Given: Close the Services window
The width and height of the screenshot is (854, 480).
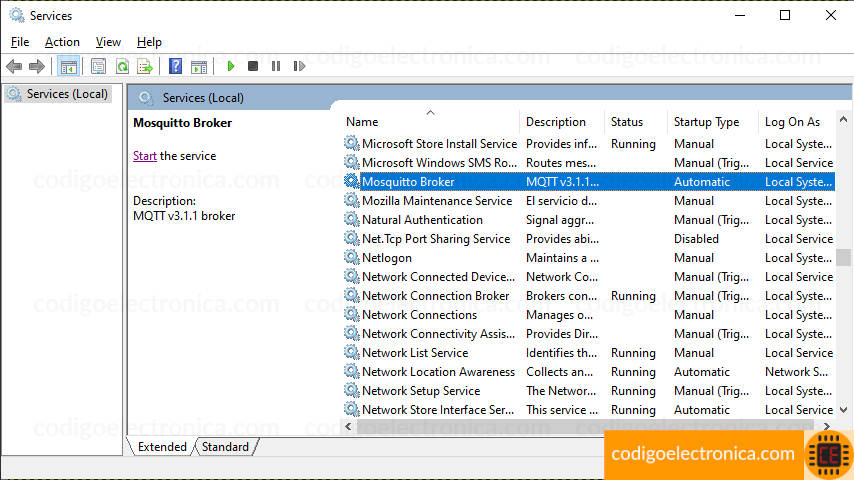Looking at the screenshot, I should point(831,15).
